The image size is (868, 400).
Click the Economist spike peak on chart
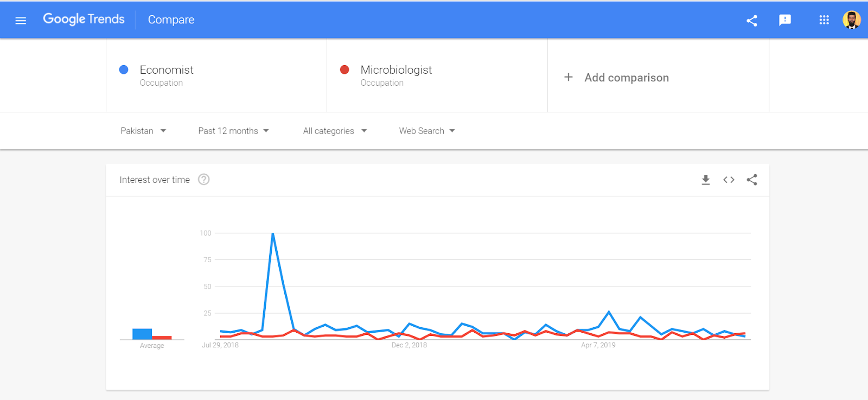[x=273, y=234]
